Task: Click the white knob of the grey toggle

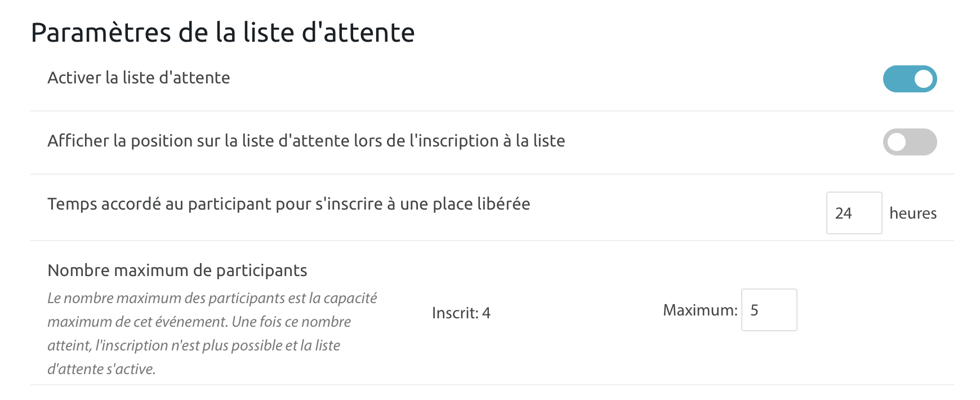Action: pos(896,142)
